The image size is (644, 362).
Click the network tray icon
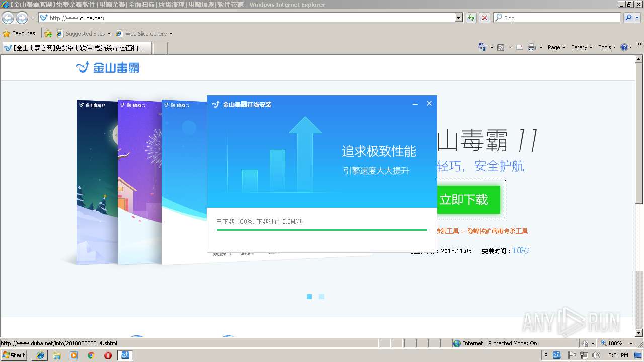pos(584,355)
